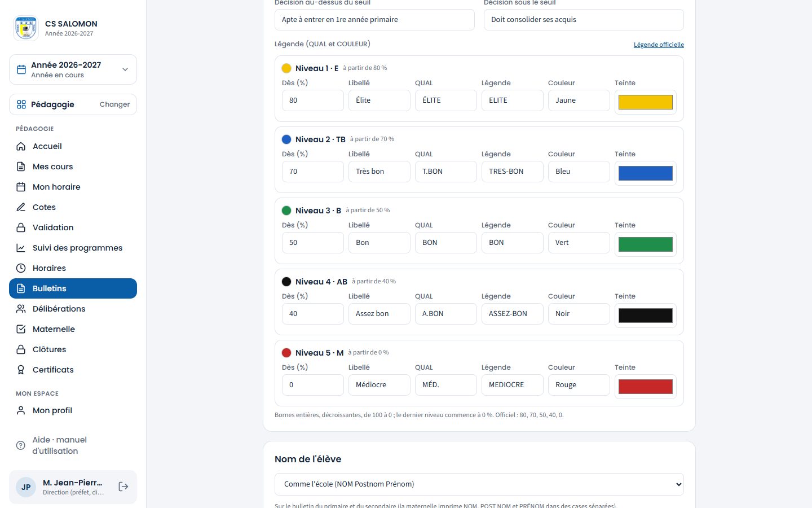This screenshot has height=508, width=812.
Task: Click the logout icon beside M. Jean-Pierr...
Action: (x=123, y=487)
